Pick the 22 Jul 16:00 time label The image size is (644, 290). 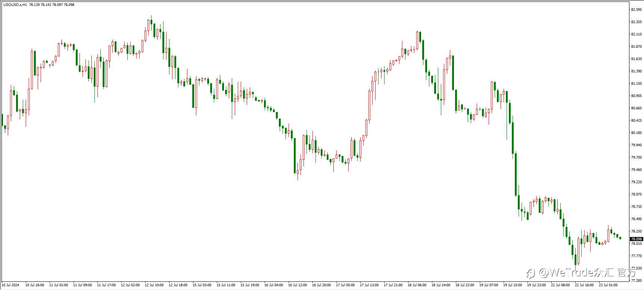click(x=584, y=285)
